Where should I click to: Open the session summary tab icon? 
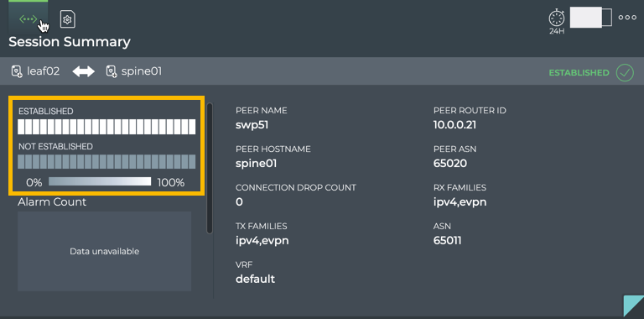(x=29, y=19)
